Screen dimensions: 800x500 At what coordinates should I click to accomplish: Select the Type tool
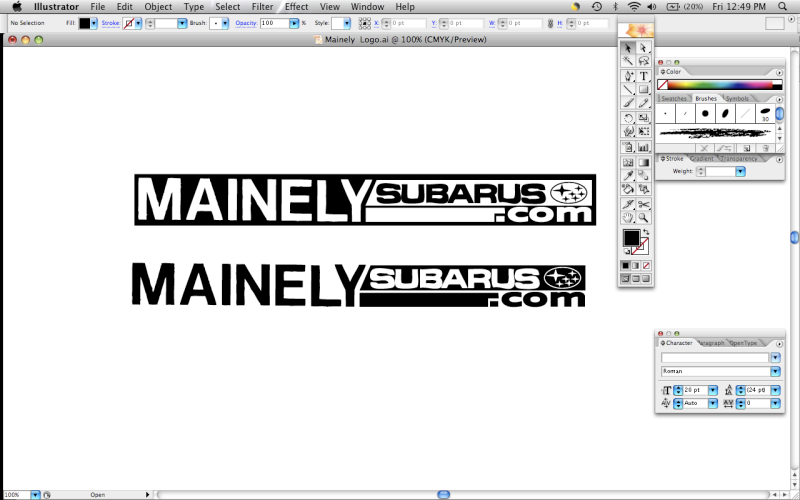(643, 76)
